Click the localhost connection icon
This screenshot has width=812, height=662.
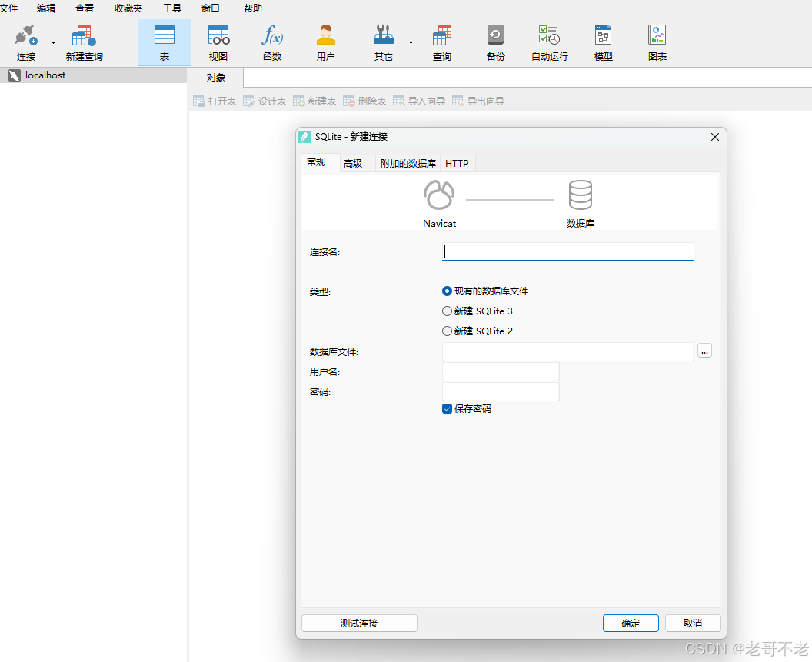point(15,75)
